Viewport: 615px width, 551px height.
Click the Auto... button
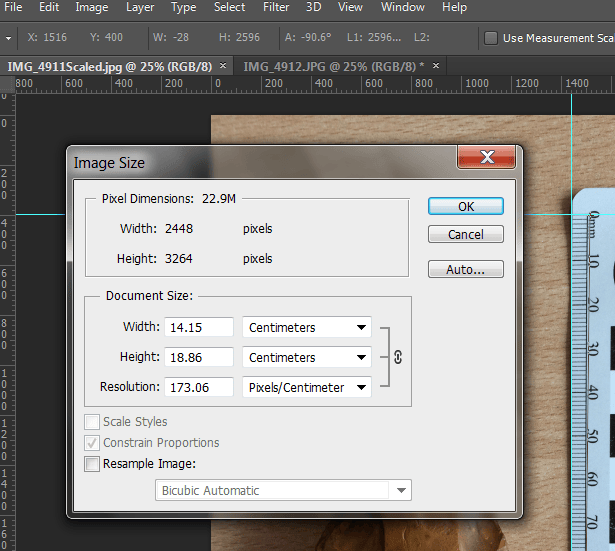[466, 269]
